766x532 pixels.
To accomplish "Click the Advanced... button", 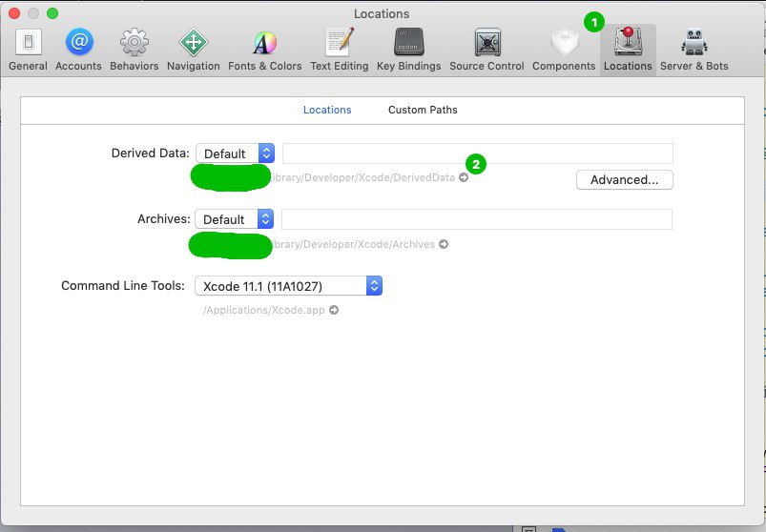I will tap(624, 179).
